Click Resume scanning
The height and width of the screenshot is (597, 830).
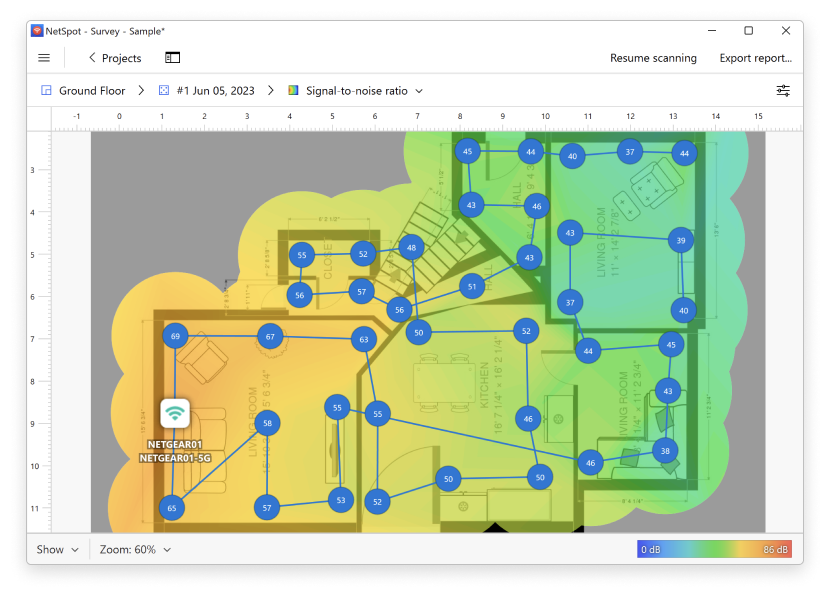pyautogui.click(x=653, y=58)
